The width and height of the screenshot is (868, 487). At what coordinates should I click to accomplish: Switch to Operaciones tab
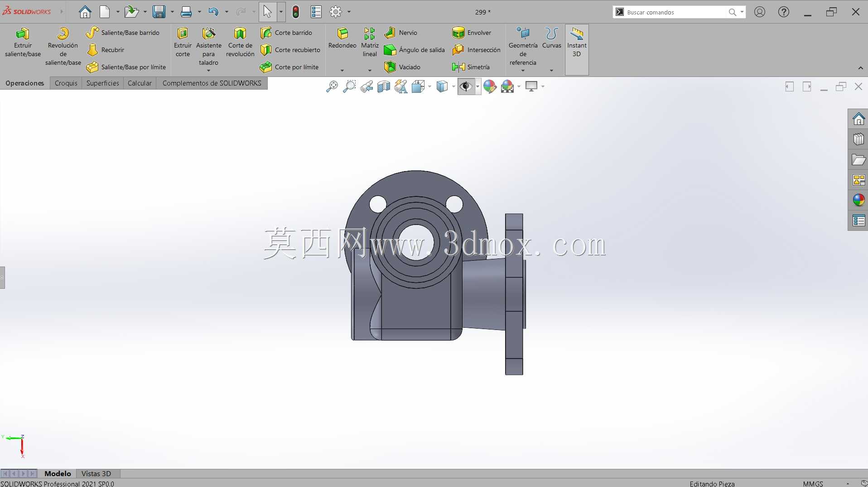25,83
